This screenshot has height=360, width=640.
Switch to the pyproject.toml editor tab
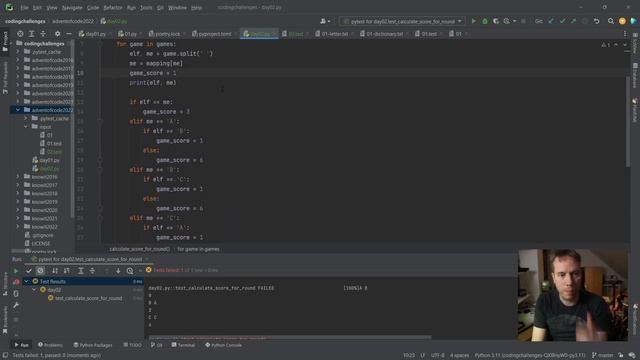(214, 34)
